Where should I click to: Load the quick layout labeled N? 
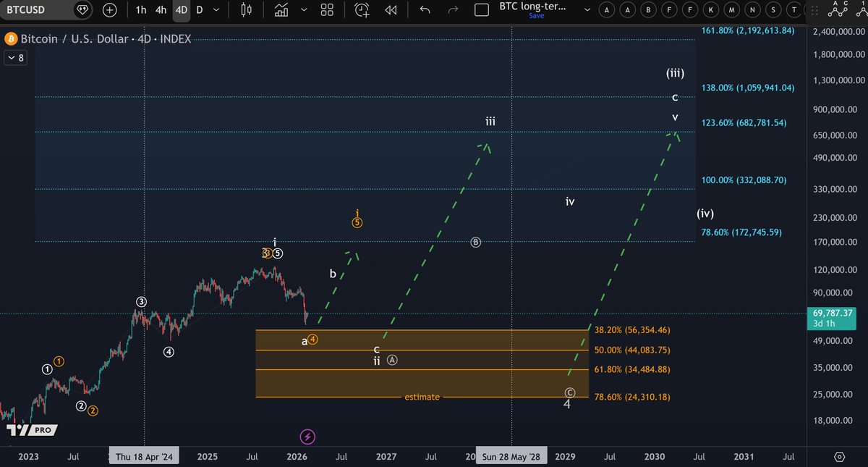(x=754, y=10)
